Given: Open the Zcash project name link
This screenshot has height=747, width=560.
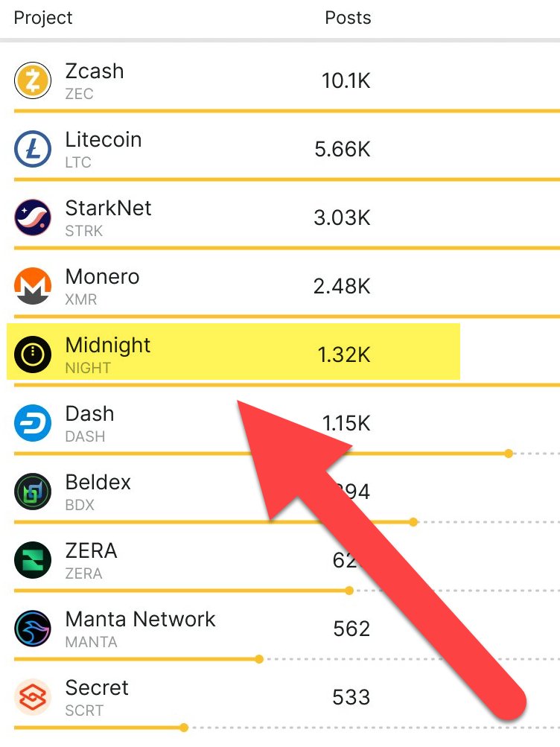Looking at the screenshot, I should pyautogui.click(x=95, y=71).
